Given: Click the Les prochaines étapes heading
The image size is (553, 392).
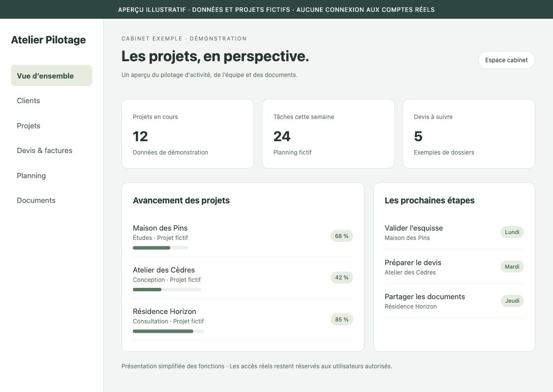Looking at the screenshot, I should [429, 200].
